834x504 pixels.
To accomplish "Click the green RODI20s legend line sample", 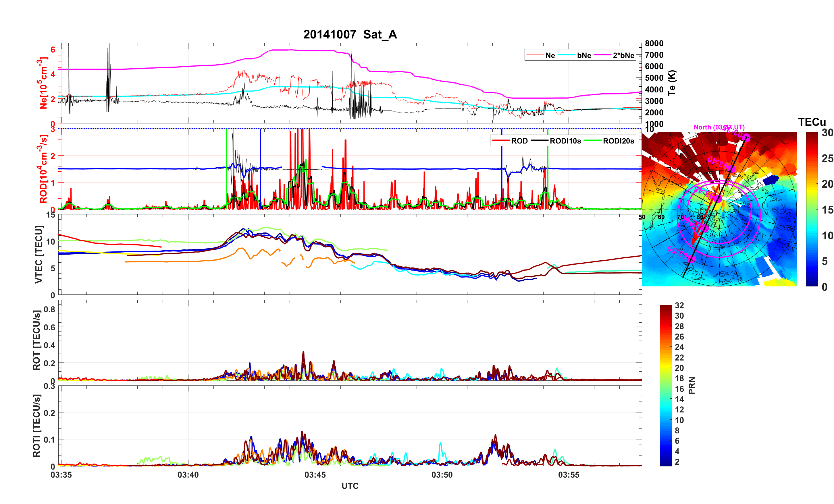I will pos(593,141).
